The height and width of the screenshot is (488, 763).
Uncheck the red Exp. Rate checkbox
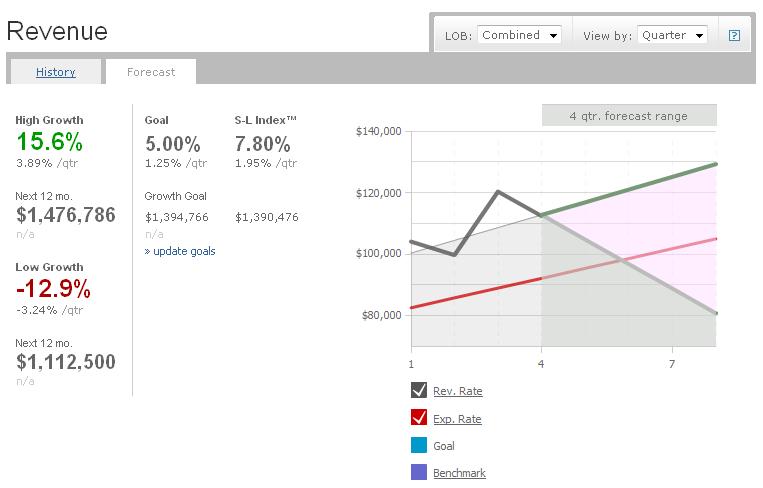click(x=419, y=419)
